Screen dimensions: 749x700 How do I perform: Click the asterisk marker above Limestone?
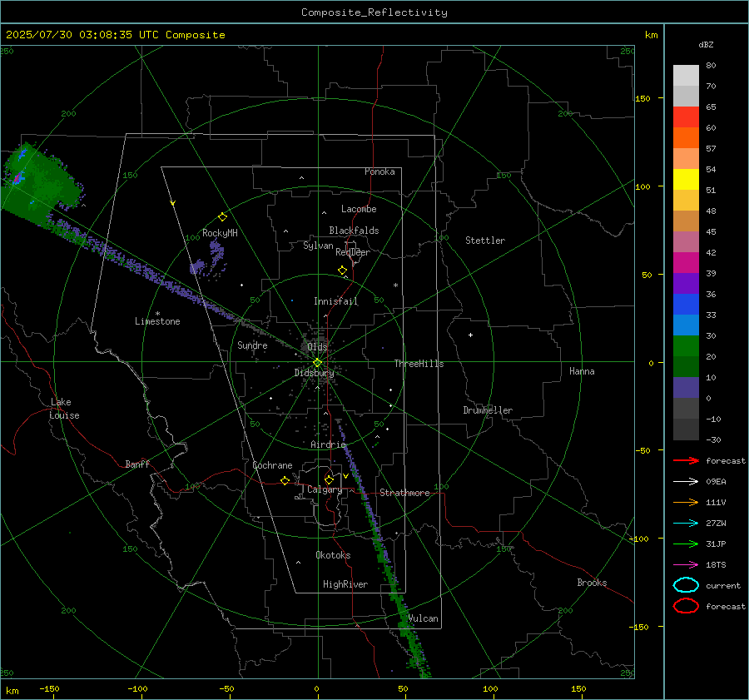pyautogui.click(x=157, y=314)
